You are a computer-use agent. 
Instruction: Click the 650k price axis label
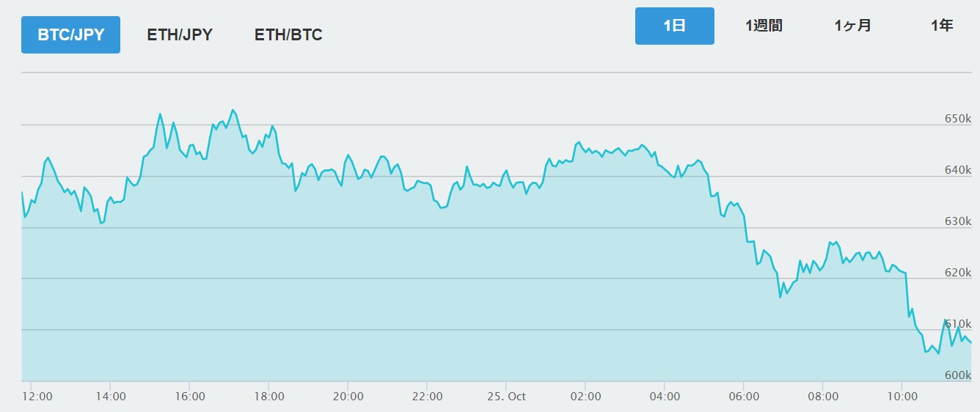(x=958, y=119)
